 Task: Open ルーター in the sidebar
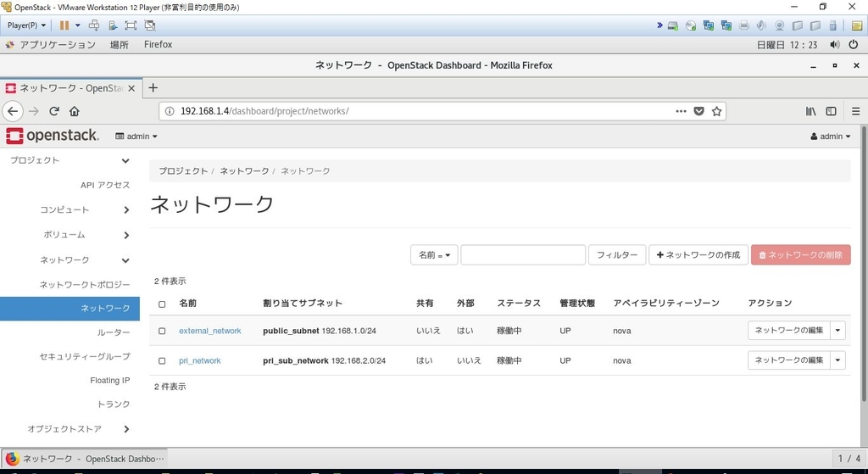[114, 332]
